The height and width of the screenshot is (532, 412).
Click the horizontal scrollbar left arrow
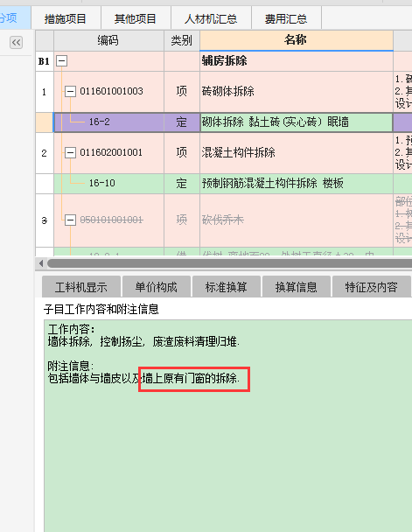(41, 263)
